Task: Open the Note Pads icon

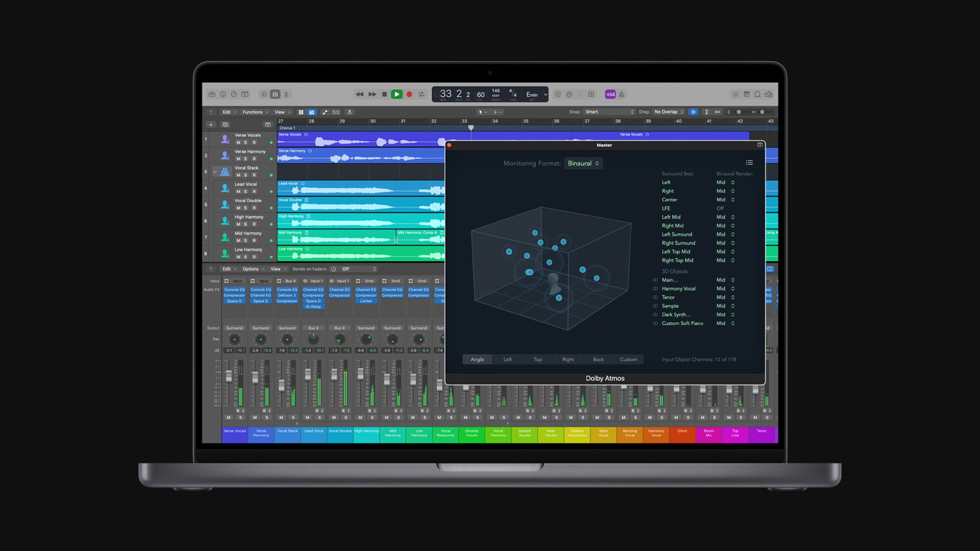Action: tap(746, 94)
